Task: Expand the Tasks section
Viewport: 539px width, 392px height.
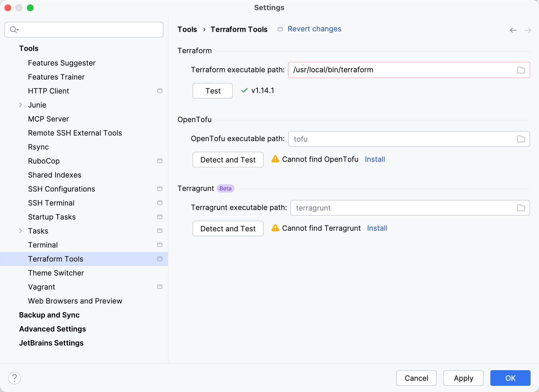Action: (x=20, y=231)
